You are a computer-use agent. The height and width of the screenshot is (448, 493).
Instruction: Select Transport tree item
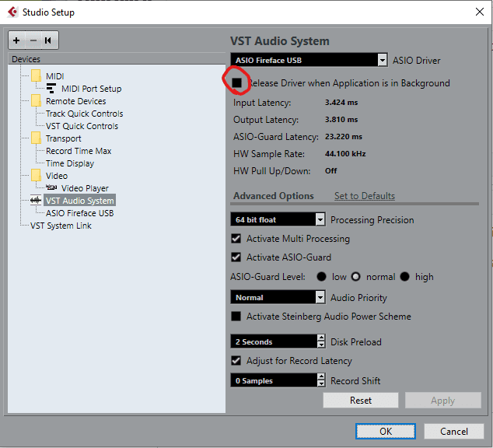64,138
